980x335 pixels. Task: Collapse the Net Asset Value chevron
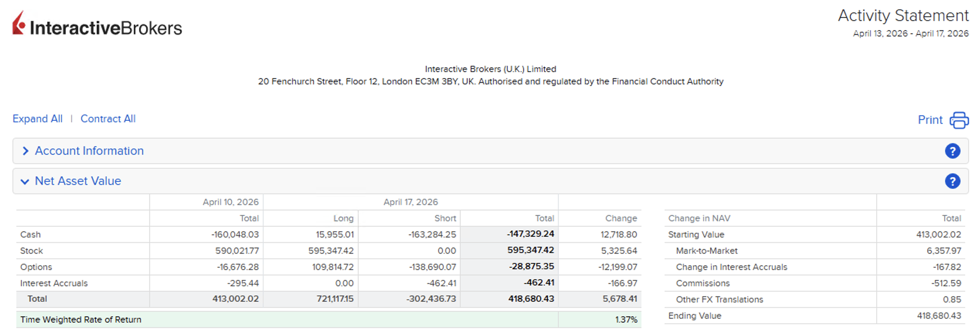pos(25,181)
